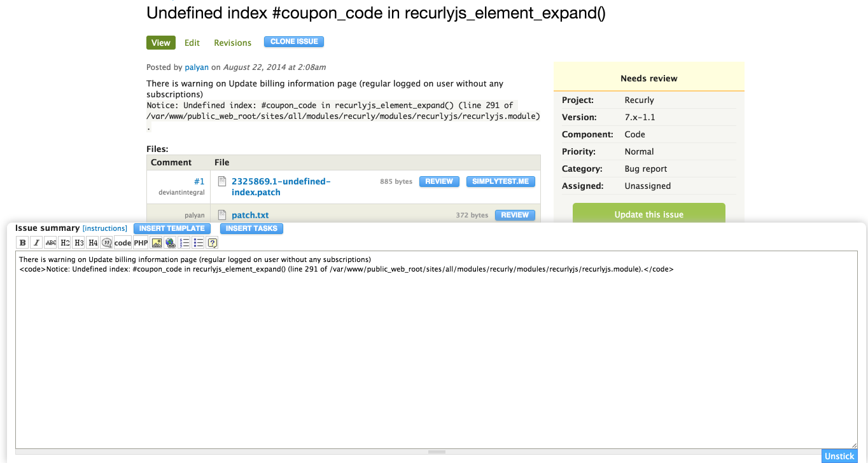
Task: Apply bold formatting in editor toolbar
Action: point(22,242)
